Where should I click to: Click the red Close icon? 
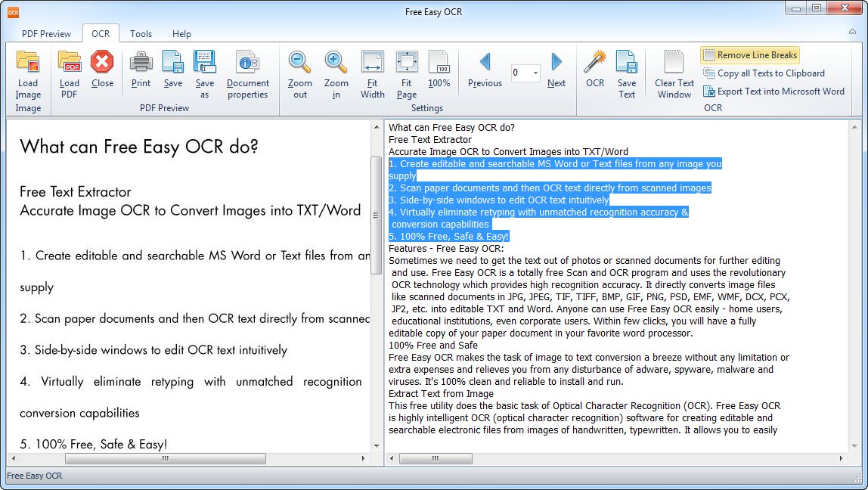[x=102, y=62]
